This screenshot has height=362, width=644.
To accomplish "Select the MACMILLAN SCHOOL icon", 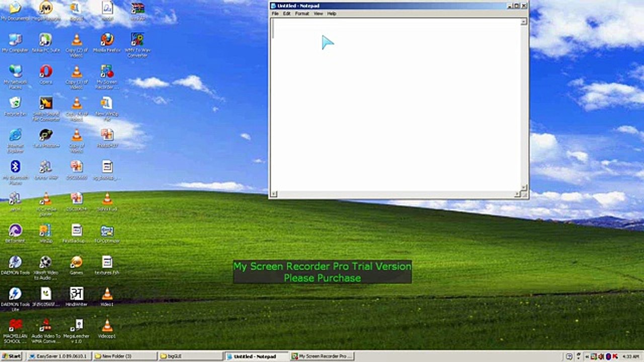I will pyautogui.click(x=15, y=331).
